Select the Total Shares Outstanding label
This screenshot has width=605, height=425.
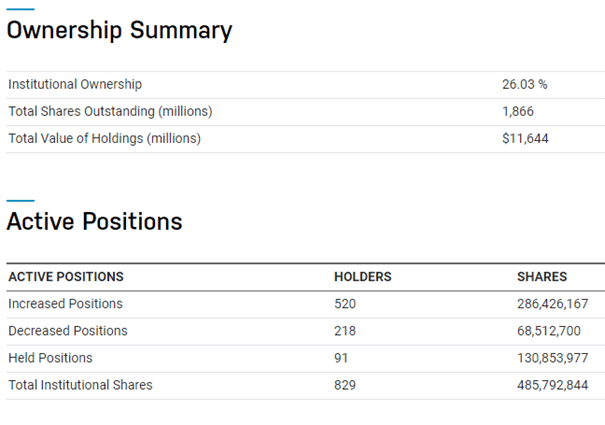(x=110, y=112)
